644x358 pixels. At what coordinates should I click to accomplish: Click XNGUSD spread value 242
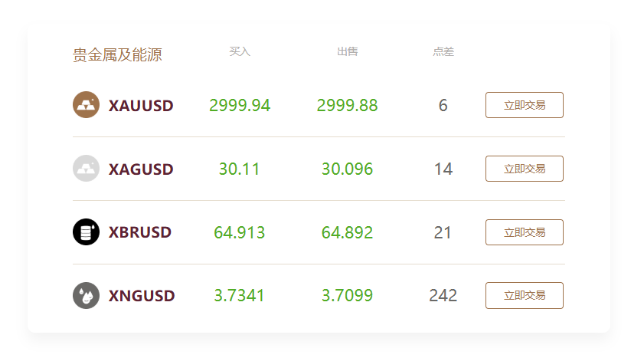pos(443,296)
